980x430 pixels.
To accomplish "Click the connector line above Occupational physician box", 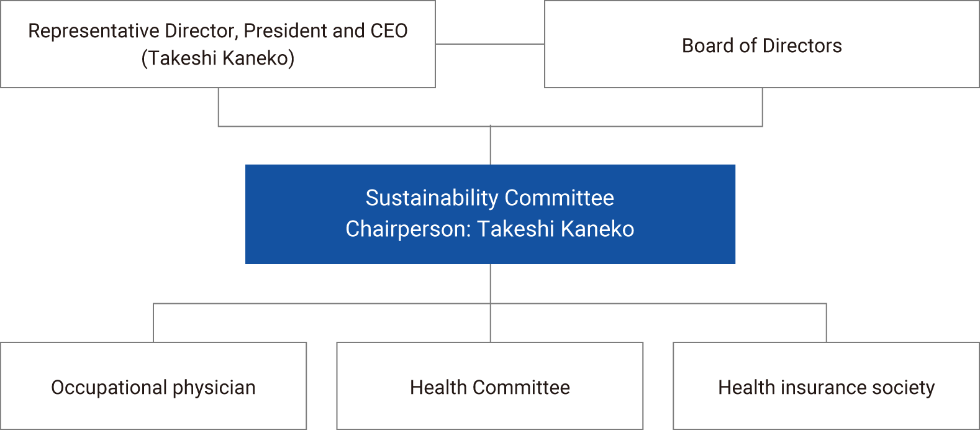I will (153, 323).
